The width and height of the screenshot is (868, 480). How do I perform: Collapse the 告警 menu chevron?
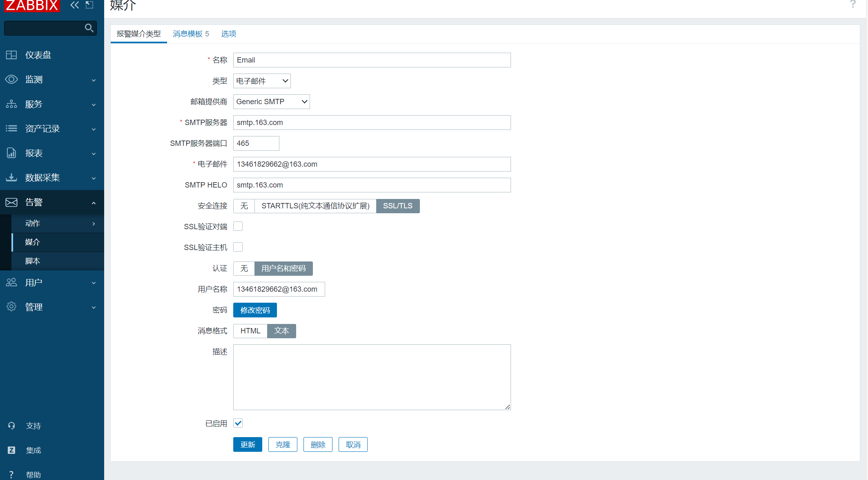94,203
